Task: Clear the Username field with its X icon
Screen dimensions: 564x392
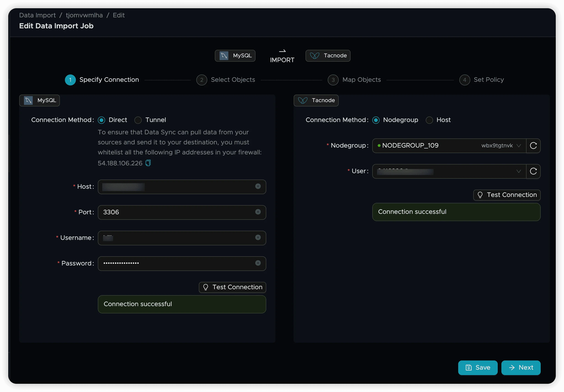Action: (258, 238)
